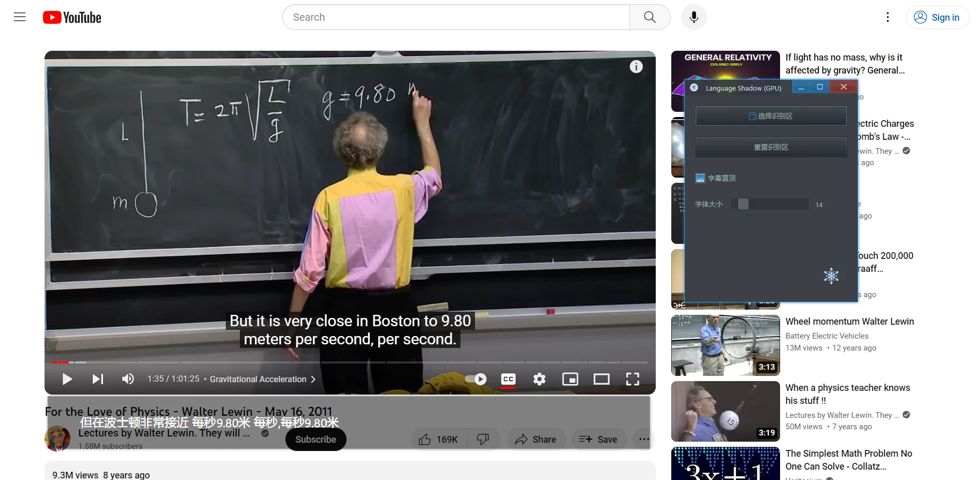Viewport: 980px width, 480px height.
Task: Open the video info card icon
Action: pyautogui.click(x=636, y=66)
